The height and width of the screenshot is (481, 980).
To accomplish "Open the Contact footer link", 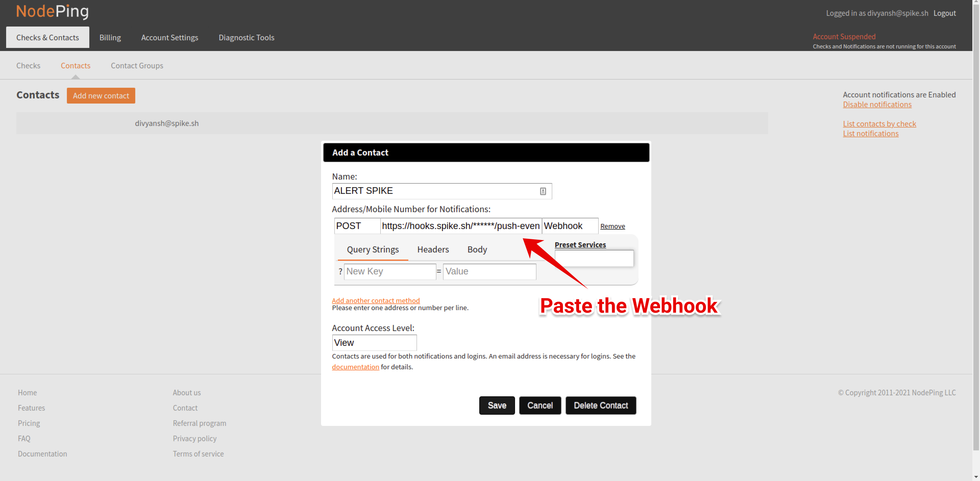I will pos(185,408).
